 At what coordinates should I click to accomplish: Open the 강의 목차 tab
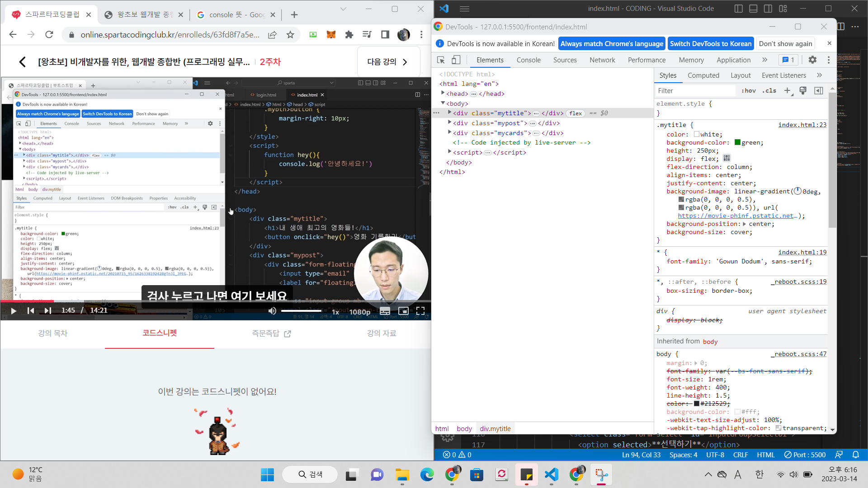coord(53,333)
